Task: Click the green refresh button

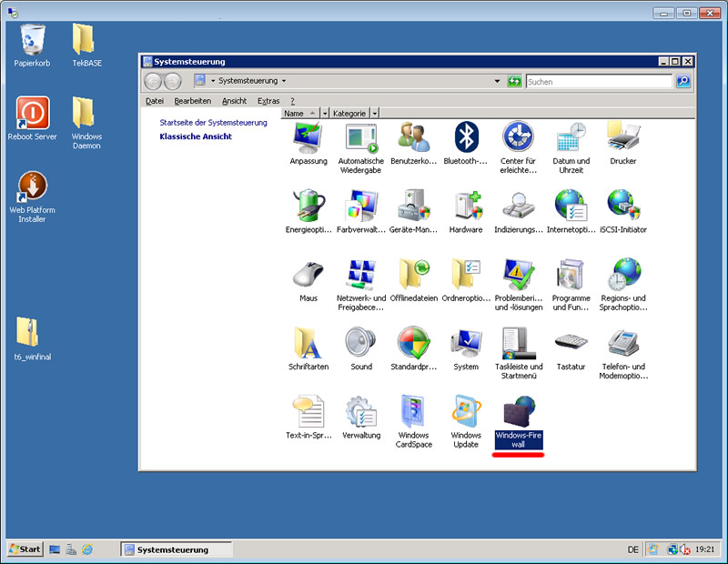Action: click(514, 81)
